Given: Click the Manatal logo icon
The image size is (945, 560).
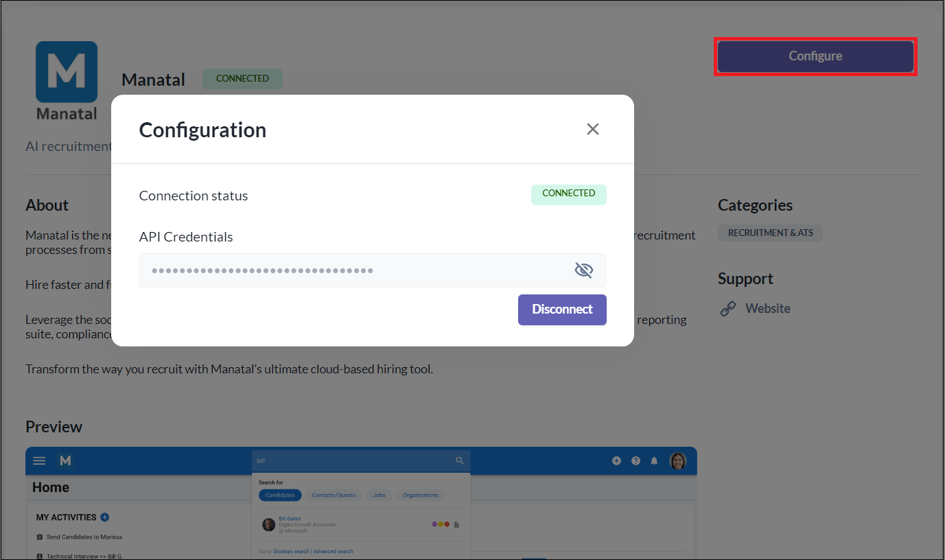Looking at the screenshot, I should (x=67, y=80).
